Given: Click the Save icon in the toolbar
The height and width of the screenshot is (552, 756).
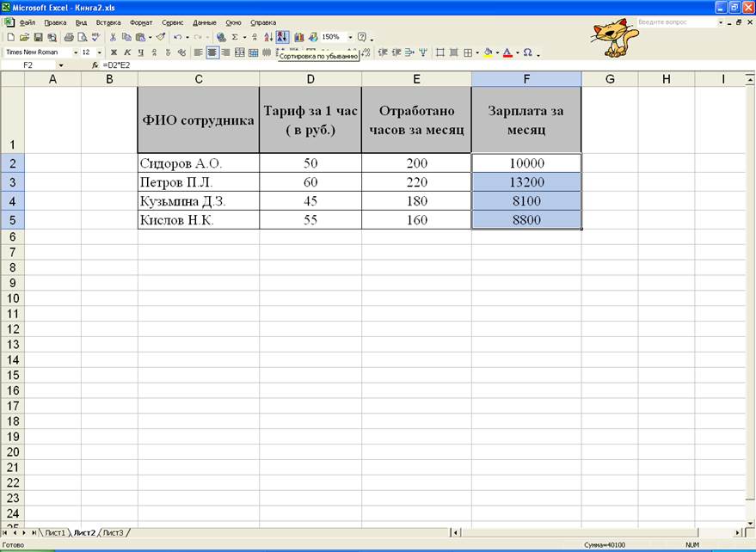Looking at the screenshot, I should point(38,38).
